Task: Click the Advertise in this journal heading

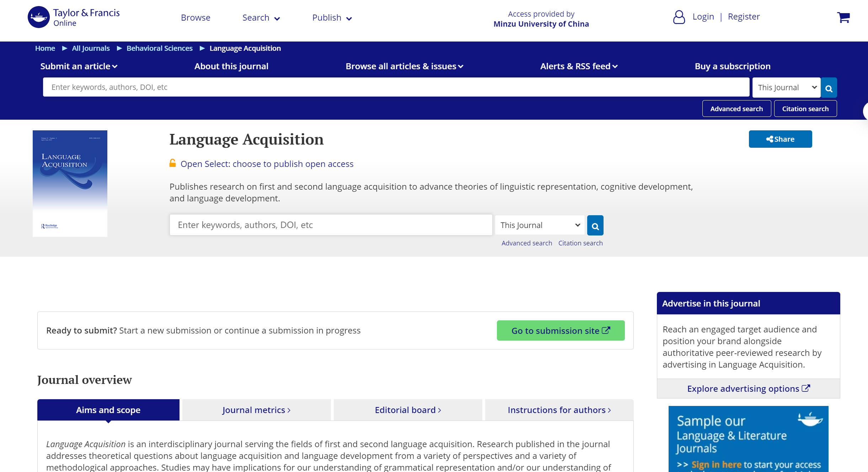Action: pos(711,304)
